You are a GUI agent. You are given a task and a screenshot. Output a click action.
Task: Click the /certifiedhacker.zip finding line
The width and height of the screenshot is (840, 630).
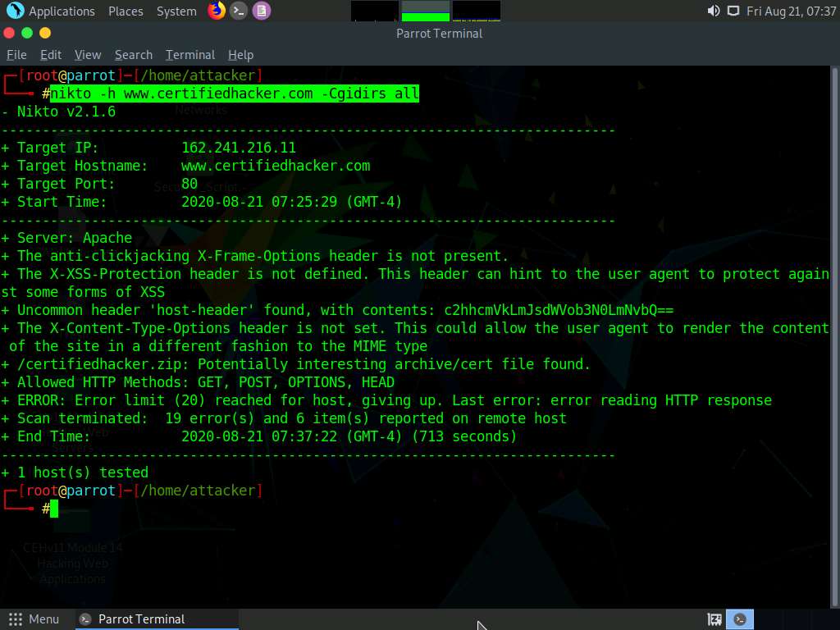295,364
